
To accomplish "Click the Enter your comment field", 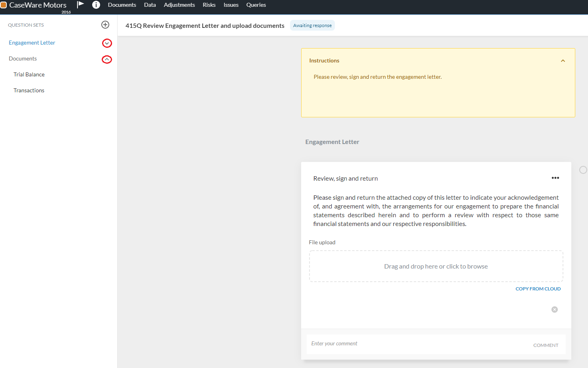I will [x=417, y=344].
